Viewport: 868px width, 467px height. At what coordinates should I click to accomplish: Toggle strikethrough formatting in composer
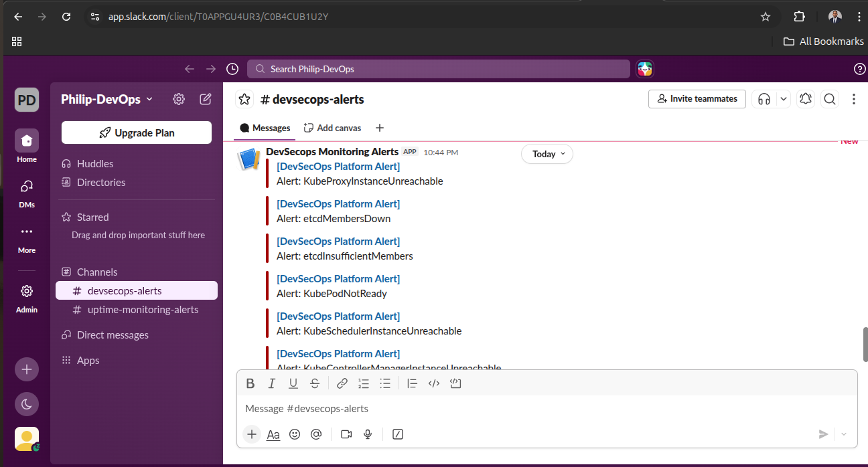point(315,383)
